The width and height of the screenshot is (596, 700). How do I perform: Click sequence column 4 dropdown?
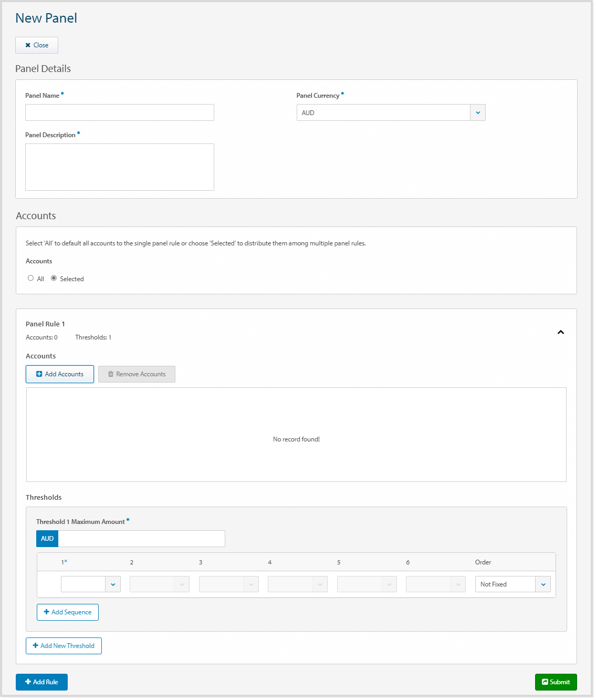[297, 584]
